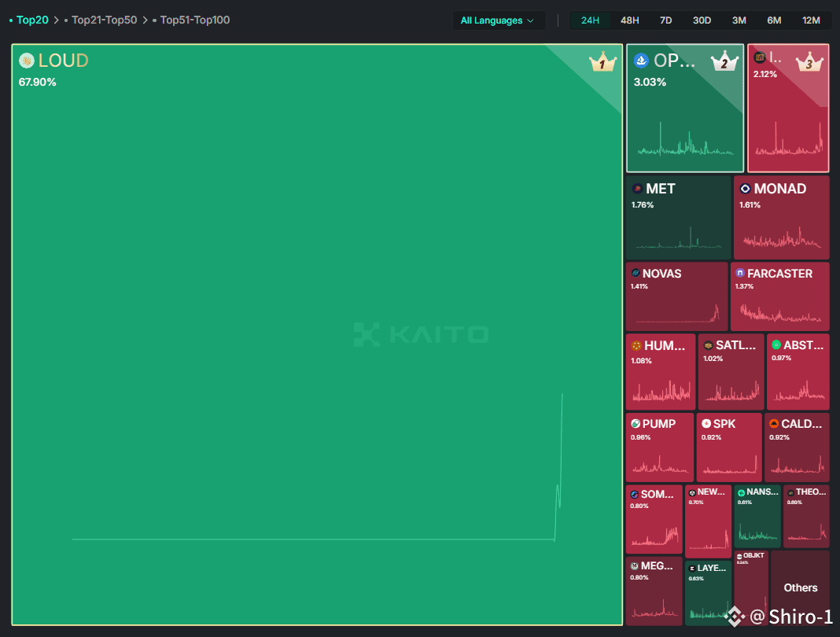The image size is (840, 637).
Task: Choose the 3M timeframe
Action: pos(739,20)
